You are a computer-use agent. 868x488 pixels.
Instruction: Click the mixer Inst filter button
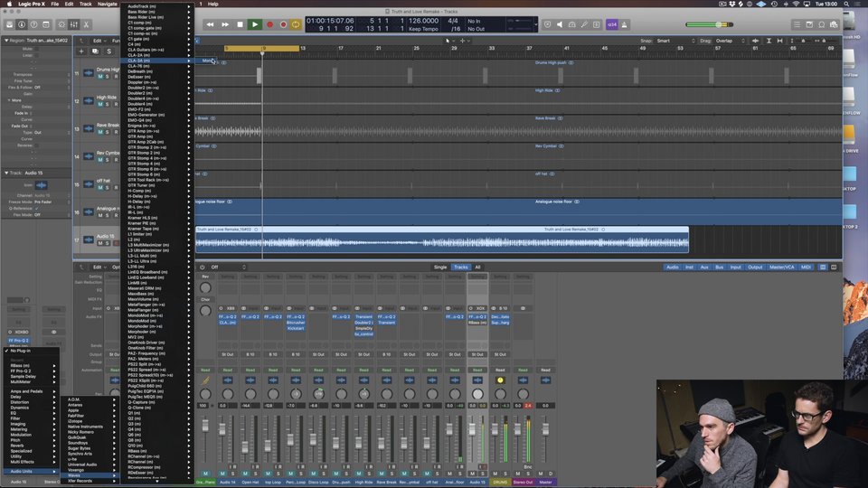[x=689, y=267]
